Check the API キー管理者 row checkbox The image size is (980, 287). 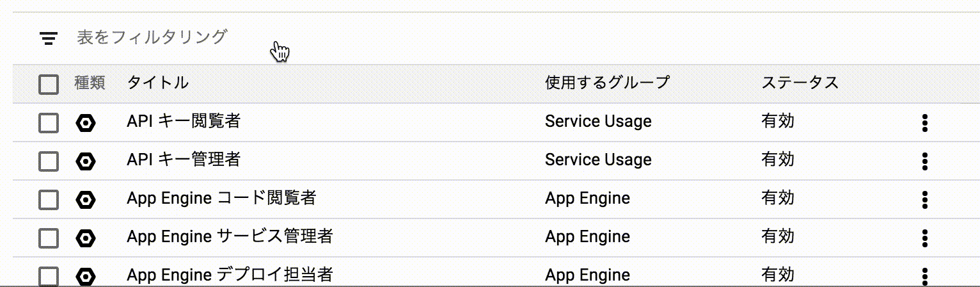pyautogui.click(x=49, y=161)
